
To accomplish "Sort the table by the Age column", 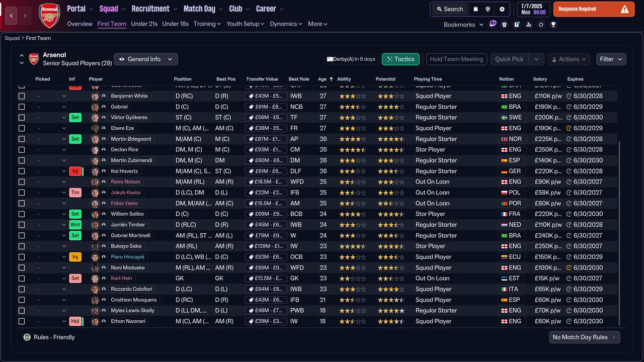I will click(323, 79).
